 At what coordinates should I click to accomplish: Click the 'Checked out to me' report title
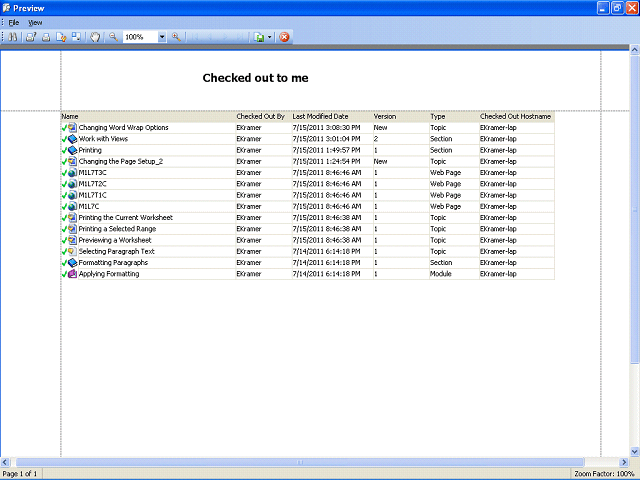pos(256,78)
